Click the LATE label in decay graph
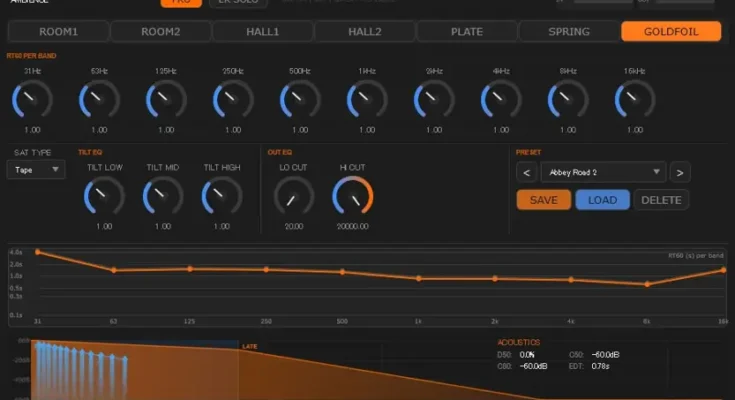The width and height of the screenshot is (735, 400). pos(249,347)
